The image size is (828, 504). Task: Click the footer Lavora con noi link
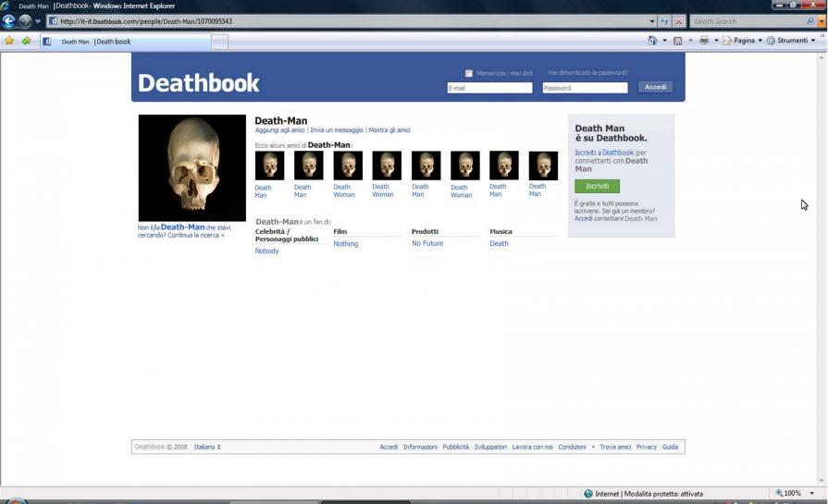532,447
